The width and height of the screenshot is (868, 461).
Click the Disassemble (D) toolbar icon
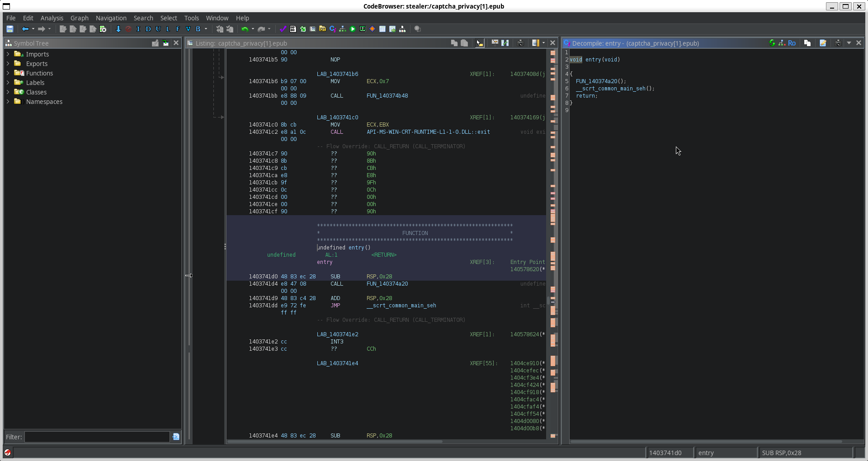(x=148, y=29)
